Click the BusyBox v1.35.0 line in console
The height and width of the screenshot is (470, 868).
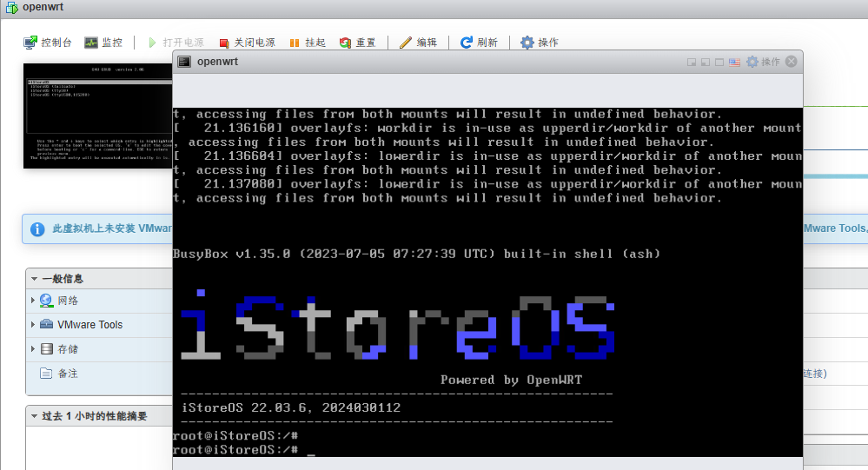click(x=416, y=254)
